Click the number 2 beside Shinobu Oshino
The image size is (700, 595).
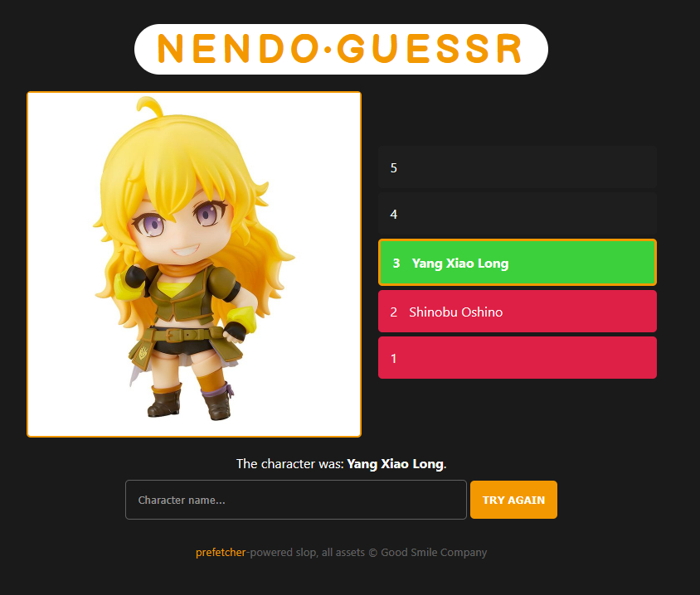(x=393, y=312)
